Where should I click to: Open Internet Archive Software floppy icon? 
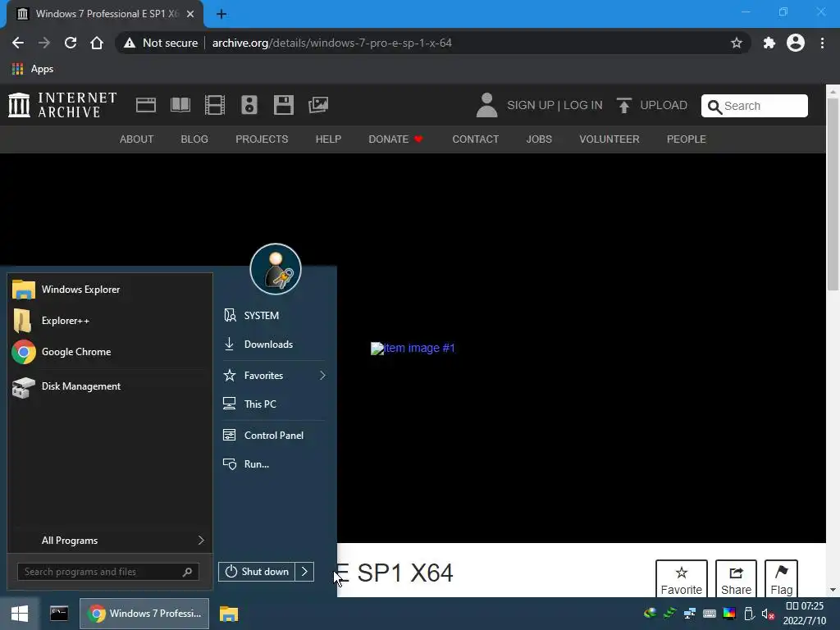[x=283, y=105]
